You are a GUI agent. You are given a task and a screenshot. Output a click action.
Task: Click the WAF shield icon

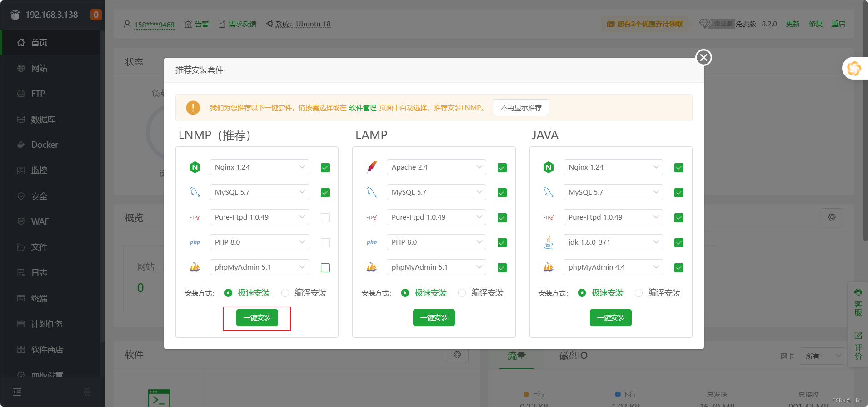click(21, 221)
